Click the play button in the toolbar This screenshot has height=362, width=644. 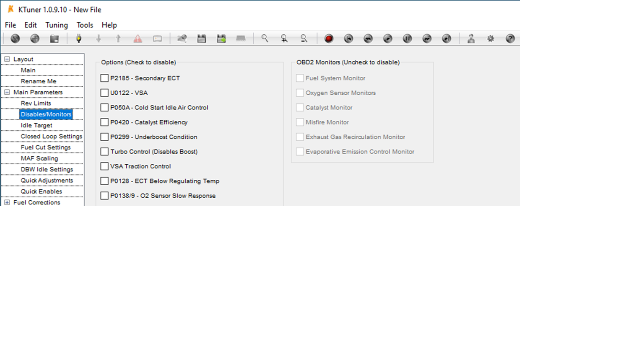click(388, 39)
